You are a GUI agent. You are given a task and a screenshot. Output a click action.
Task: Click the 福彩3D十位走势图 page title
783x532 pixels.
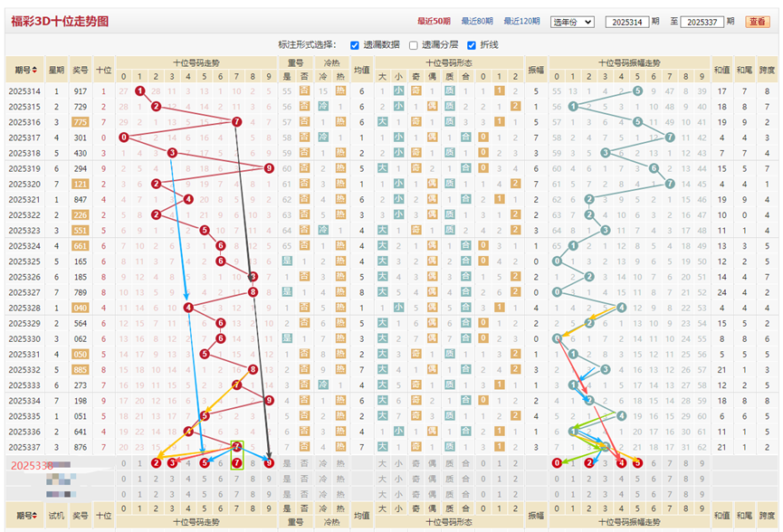point(60,22)
